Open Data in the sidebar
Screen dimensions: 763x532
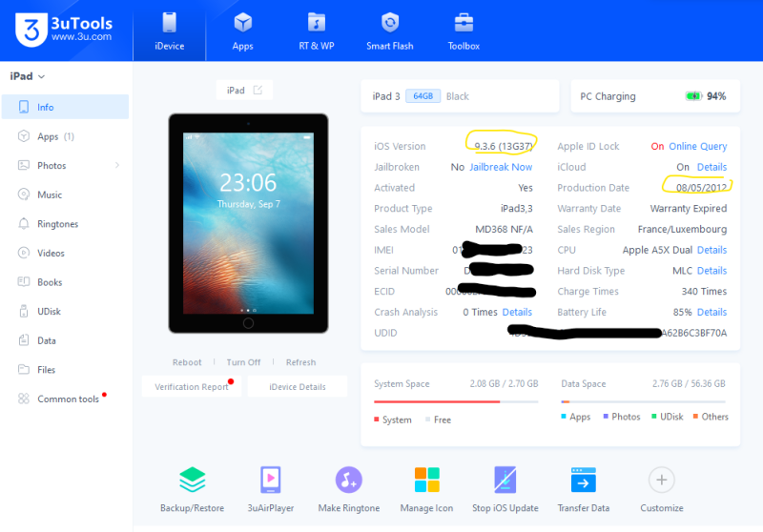click(x=65, y=340)
